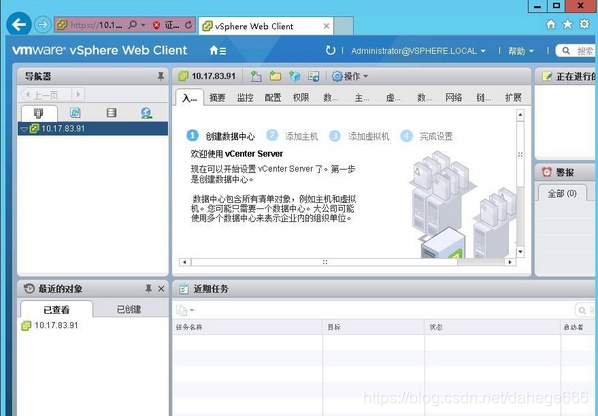This screenshot has height=416, width=598.
Task: Click scroll up arrow in getting started pane
Action: point(520,115)
